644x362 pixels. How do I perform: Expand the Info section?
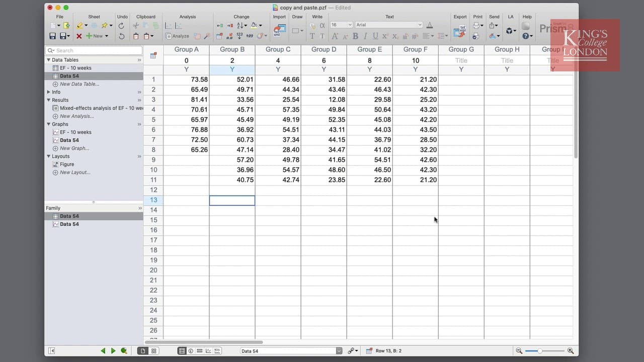point(48,92)
